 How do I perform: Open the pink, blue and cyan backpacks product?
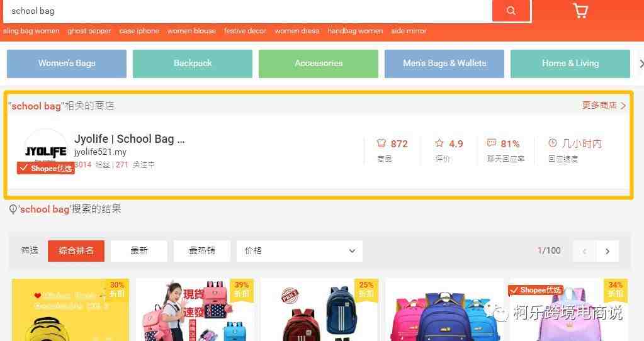444,310
